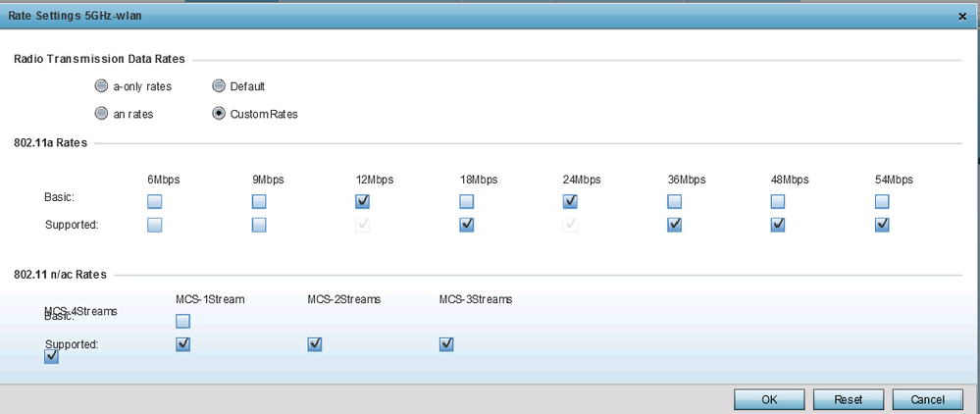Toggle the Supported 18Mbps checkbox
Image resolution: width=980 pixels, height=414 pixels.
coord(467,225)
